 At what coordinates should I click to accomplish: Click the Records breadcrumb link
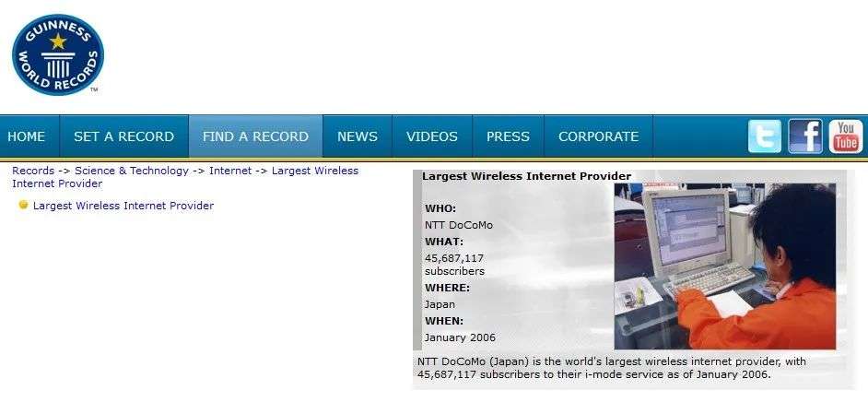click(x=33, y=171)
